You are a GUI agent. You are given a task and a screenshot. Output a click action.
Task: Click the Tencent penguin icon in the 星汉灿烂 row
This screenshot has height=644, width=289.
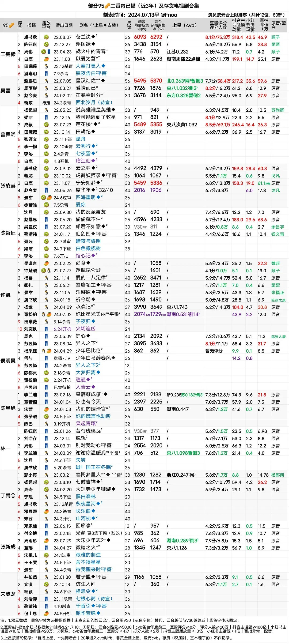(46, 81)
